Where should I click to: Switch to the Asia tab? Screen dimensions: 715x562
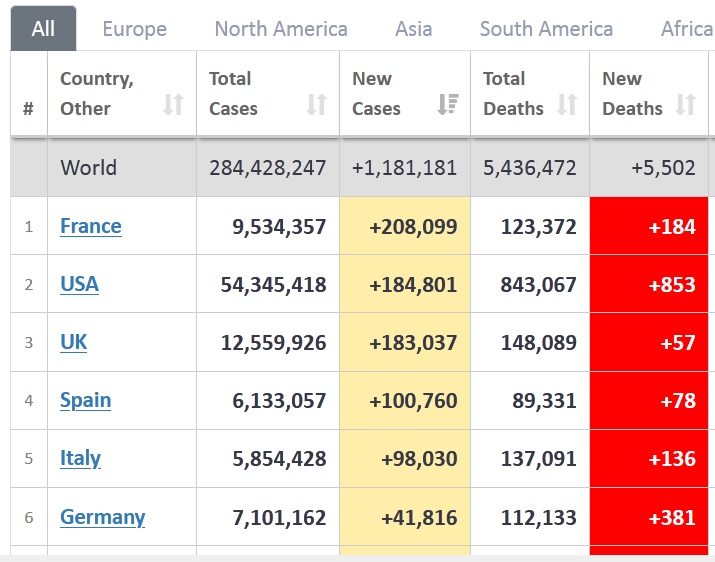click(413, 29)
